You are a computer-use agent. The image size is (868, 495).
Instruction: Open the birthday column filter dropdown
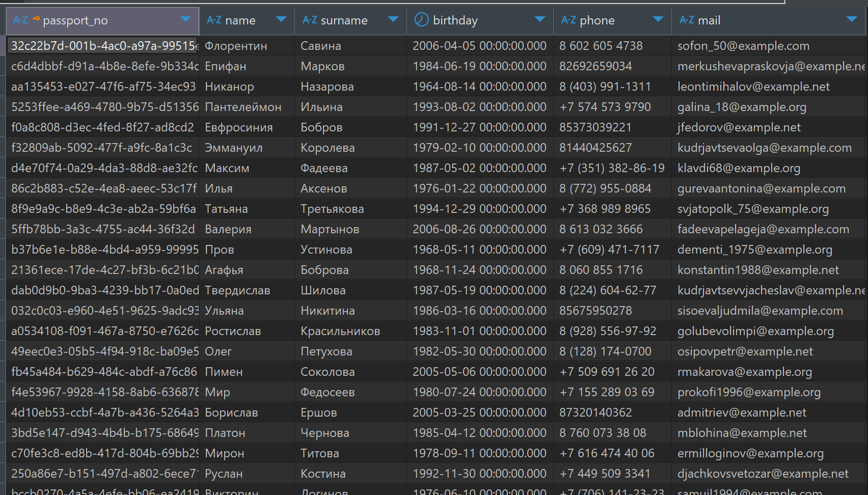pyautogui.click(x=540, y=19)
